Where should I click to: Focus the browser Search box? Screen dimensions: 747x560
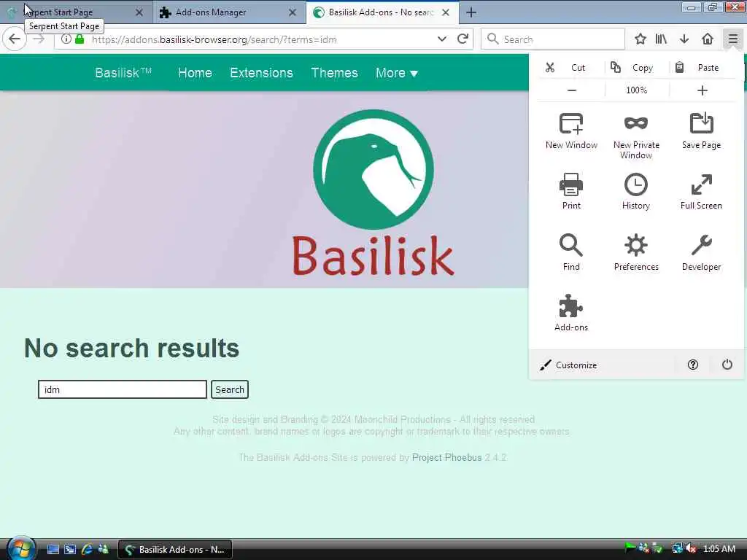(553, 39)
